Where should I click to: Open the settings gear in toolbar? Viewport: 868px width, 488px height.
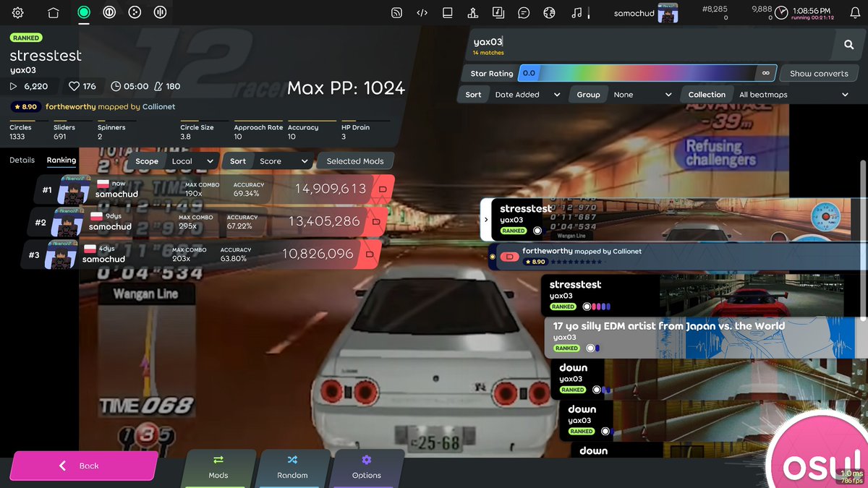pos(17,12)
